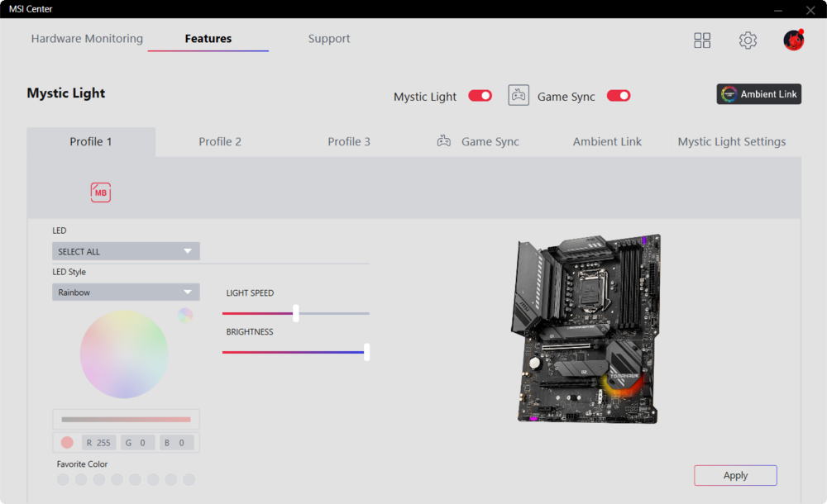Open the LED Style Rainbow dropdown
This screenshot has height=504, width=827.
tap(126, 292)
